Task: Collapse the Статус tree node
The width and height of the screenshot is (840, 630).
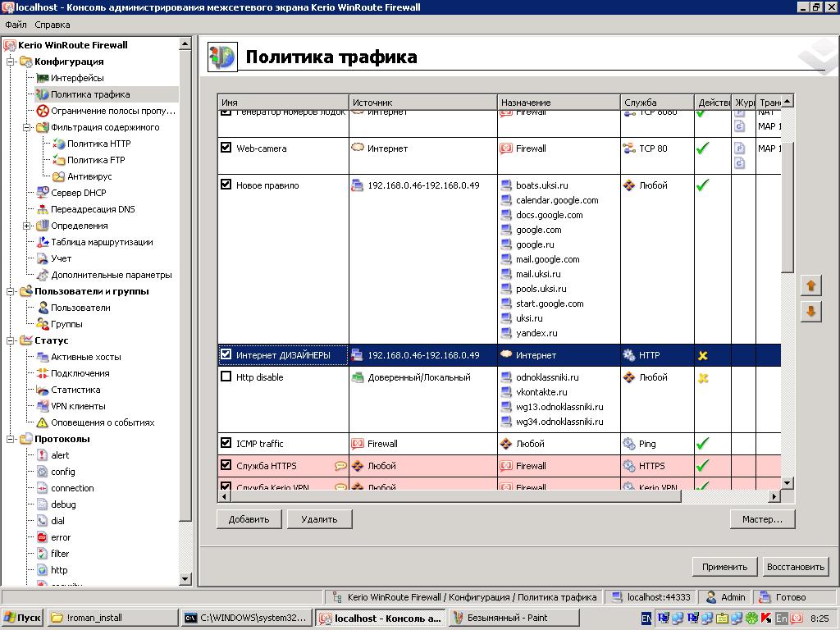Action: pyautogui.click(x=10, y=340)
